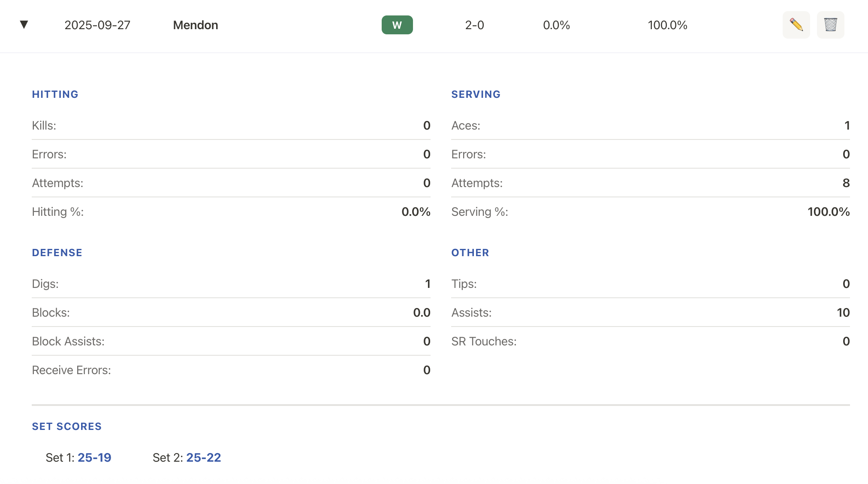This screenshot has height=484, width=868.
Task: Click the pencil edit icon
Action: point(796,25)
